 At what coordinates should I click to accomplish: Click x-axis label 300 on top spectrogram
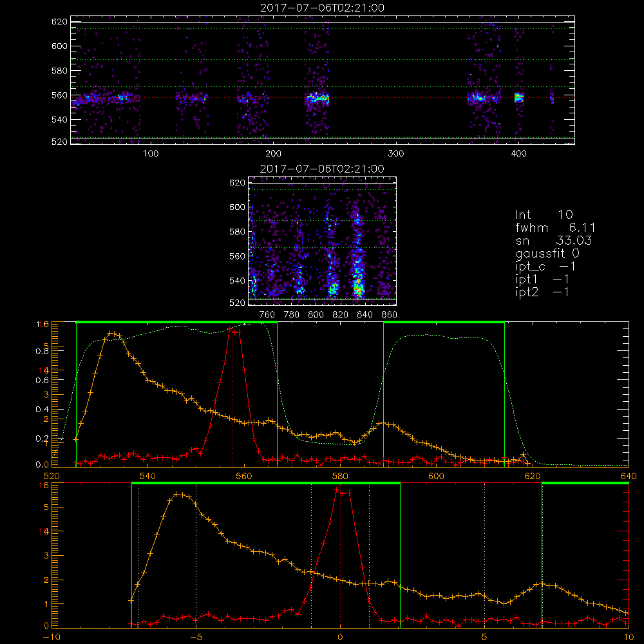point(396,154)
